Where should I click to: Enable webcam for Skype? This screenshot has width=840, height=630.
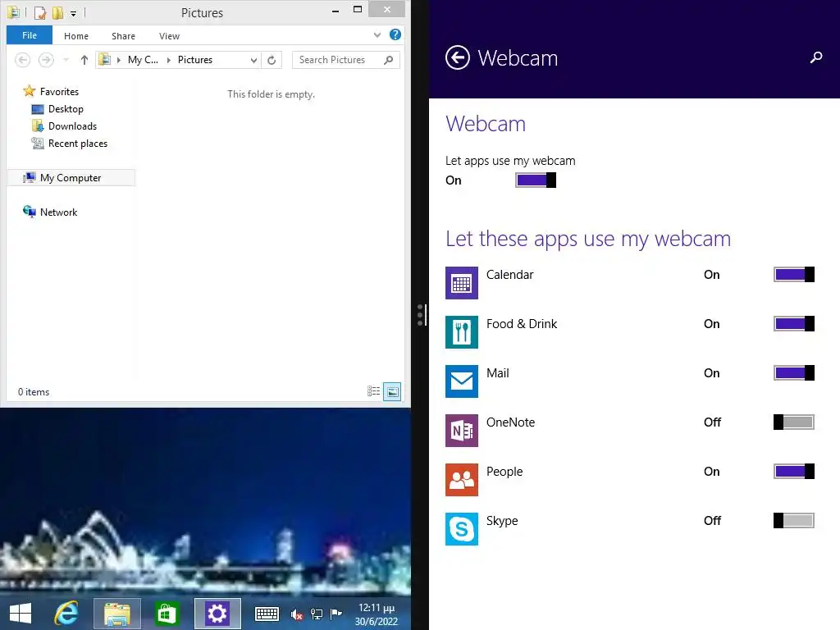coord(794,521)
